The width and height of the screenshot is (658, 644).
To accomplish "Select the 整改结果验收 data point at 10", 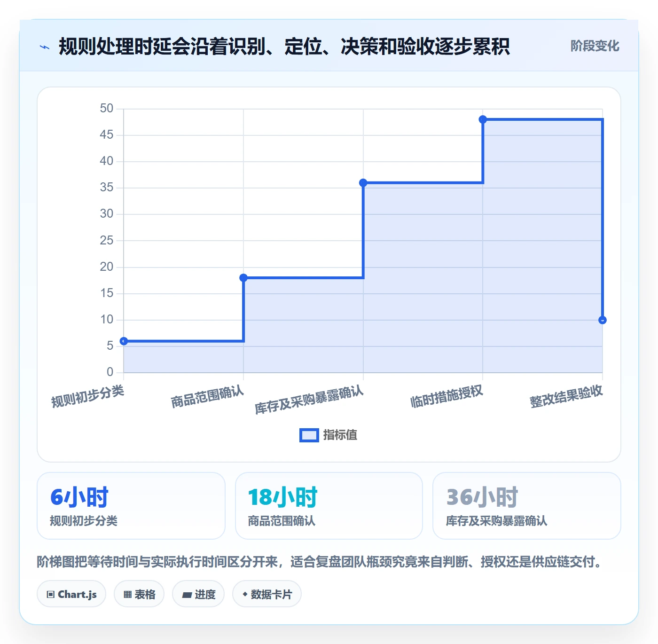I will point(603,320).
